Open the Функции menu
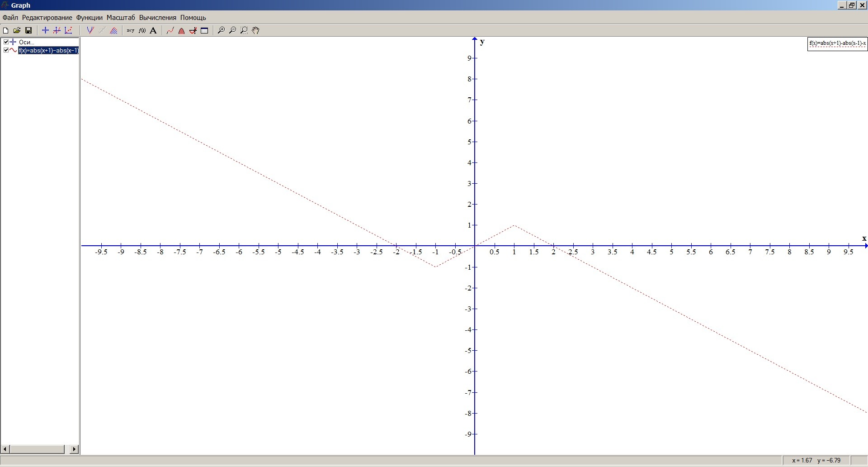Image resolution: width=868 pixels, height=467 pixels. [89, 18]
